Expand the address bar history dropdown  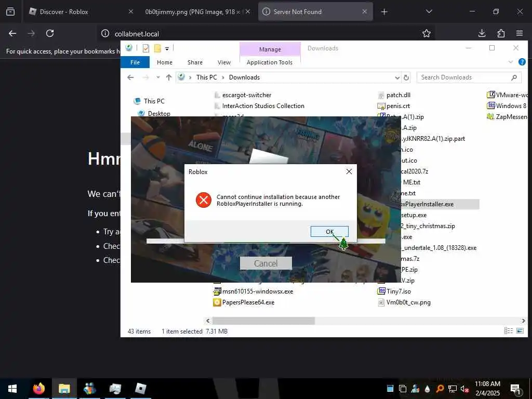tap(397, 78)
